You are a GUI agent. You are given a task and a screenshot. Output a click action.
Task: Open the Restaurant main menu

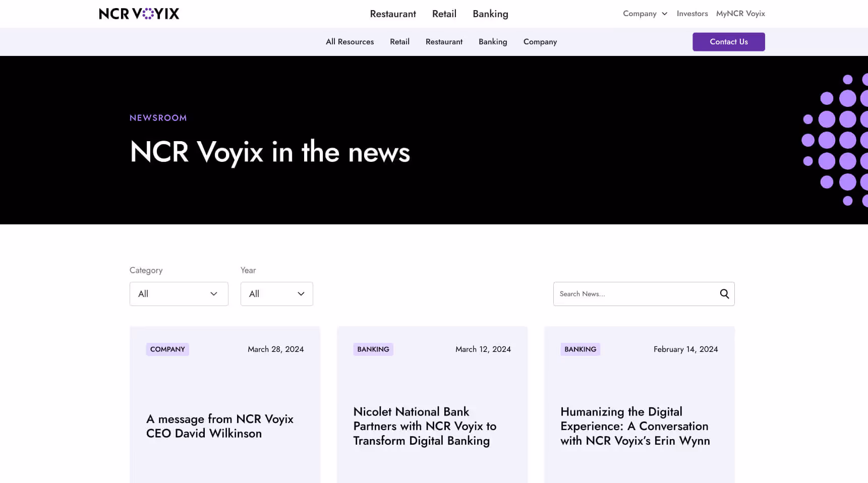pos(393,14)
